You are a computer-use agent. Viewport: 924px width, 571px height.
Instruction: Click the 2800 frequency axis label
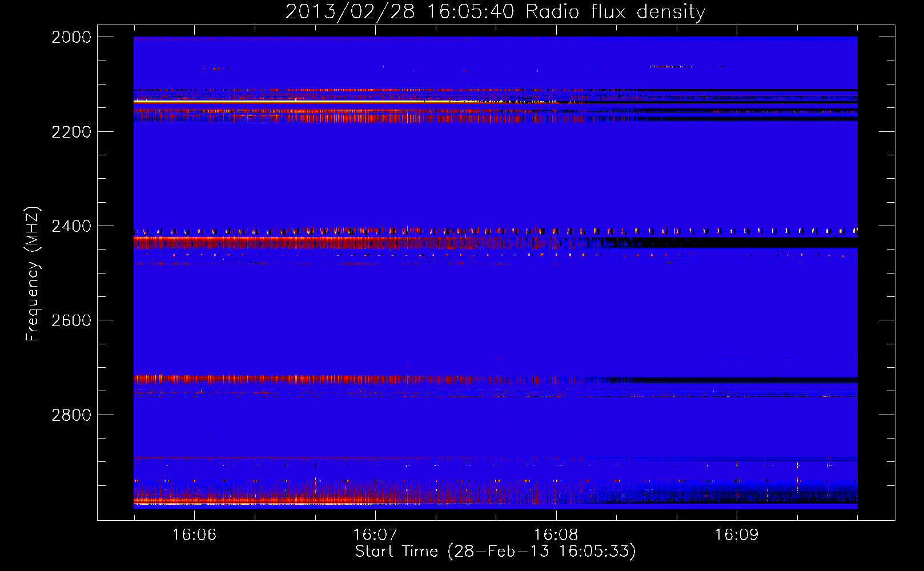(x=71, y=415)
